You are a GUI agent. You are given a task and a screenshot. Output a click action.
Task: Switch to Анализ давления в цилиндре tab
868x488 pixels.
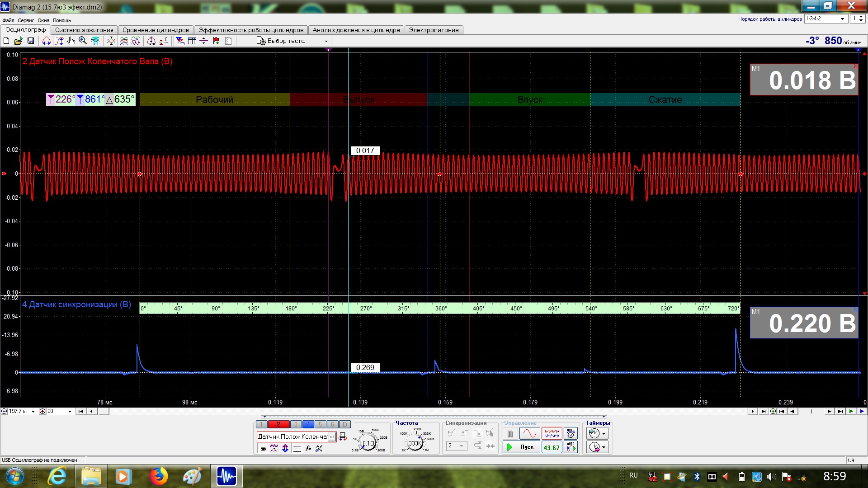coord(356,30)
